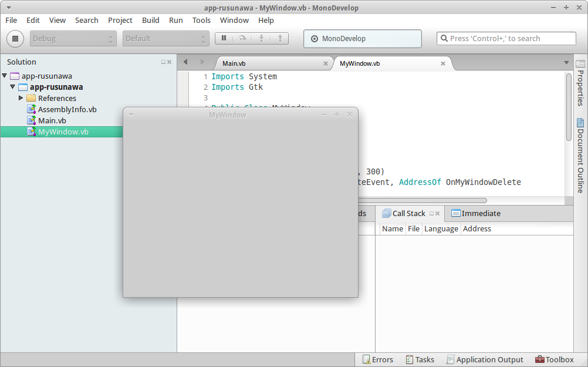588x367 pixels.
Task: Open the Run menu
Action: [x=176, y=21]
